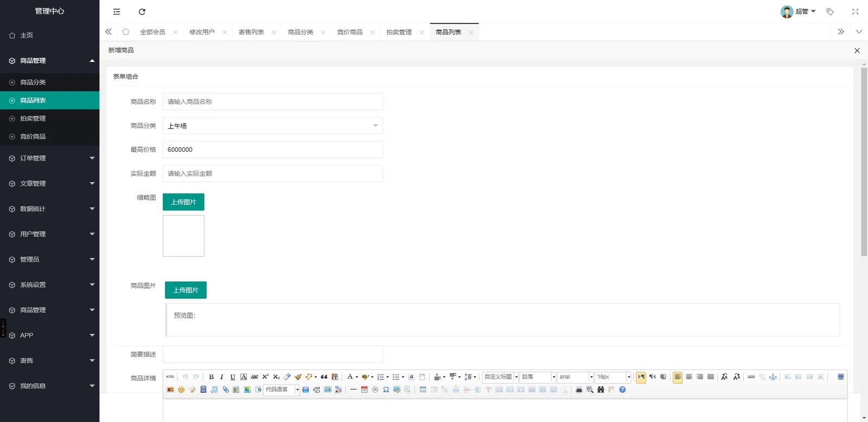Toggle bold formatting in the editor

tap(211, 377)
